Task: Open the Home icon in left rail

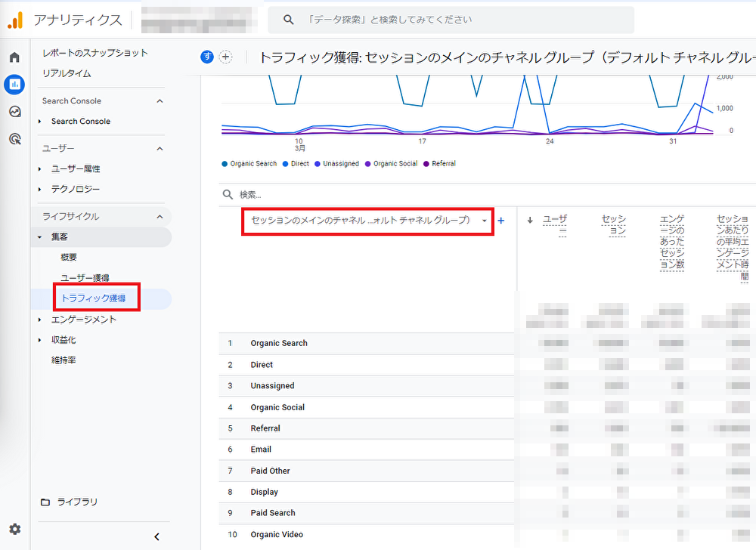Action: pos(14,58)
